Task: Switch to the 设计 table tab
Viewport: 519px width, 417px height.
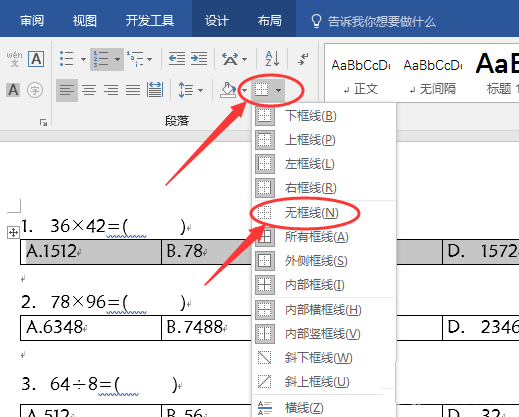Action: coord(217,21)
